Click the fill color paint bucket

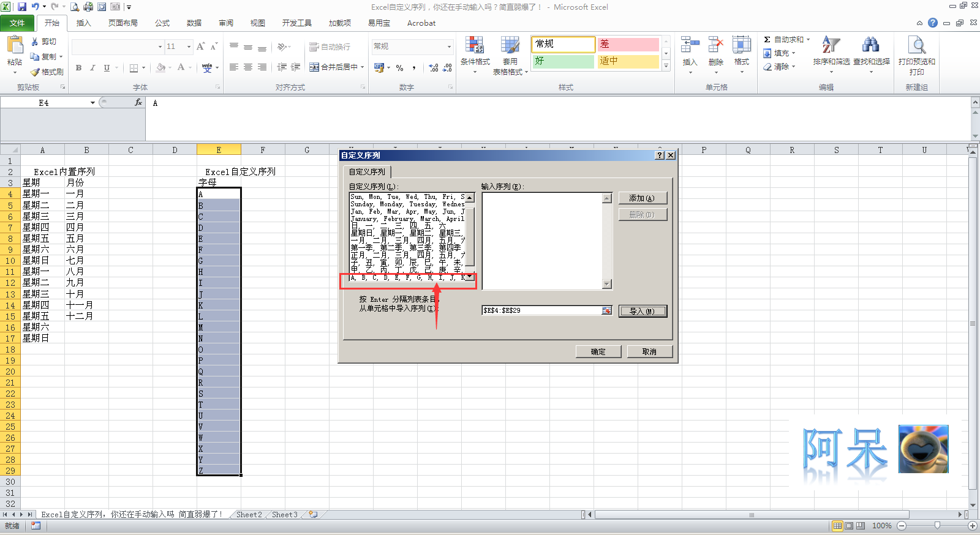(160, 68)
